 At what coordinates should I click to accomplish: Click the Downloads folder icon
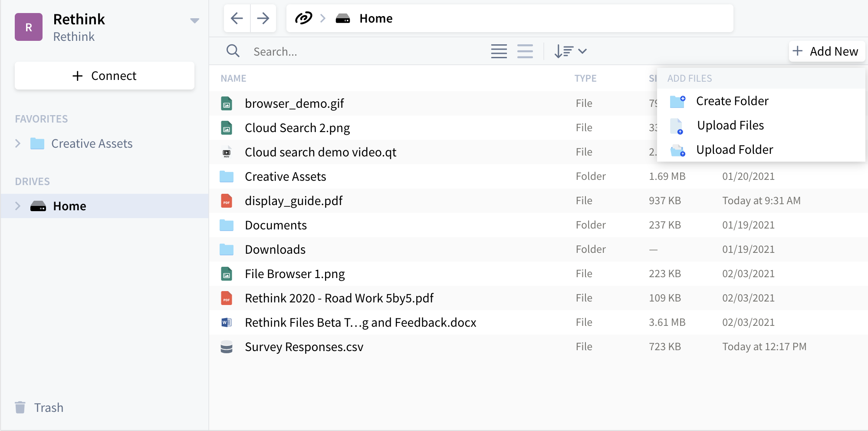pyautogui.click(x=227, y=249)
